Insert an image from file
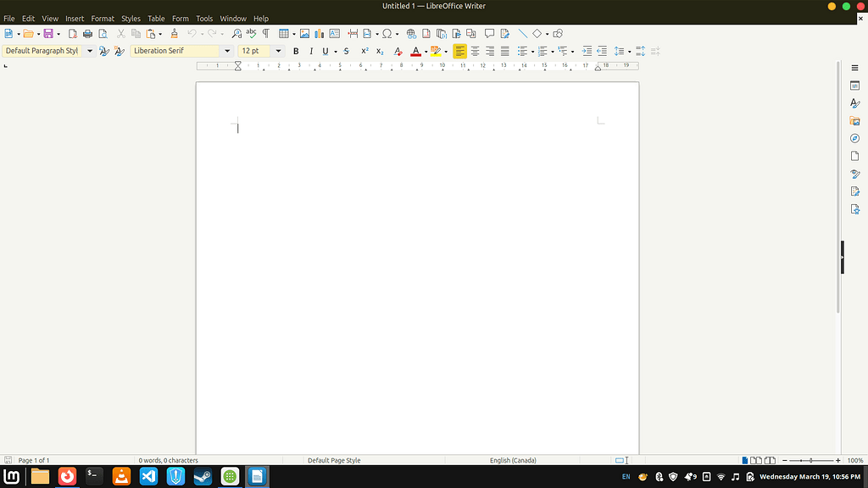The height and width of the screenshot is (488, 868). (304, 33)
